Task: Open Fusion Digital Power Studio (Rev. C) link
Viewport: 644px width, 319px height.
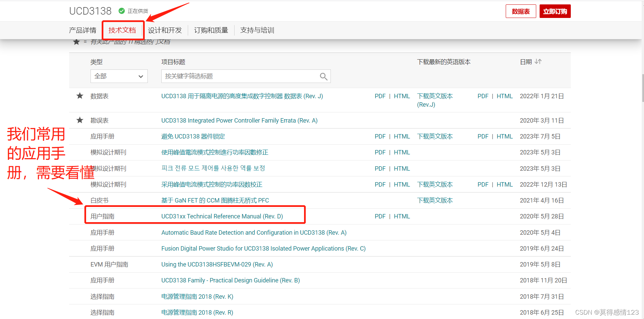Action: [263, 249]
